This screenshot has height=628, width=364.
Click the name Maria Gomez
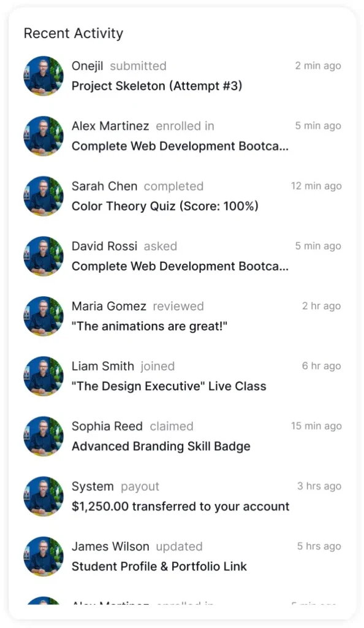click(x=109, y=307)
